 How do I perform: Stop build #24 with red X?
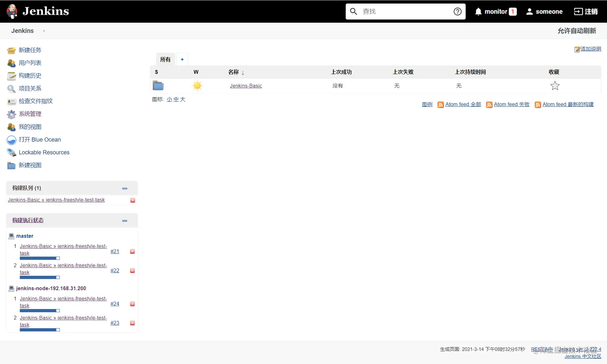[x=132, y=304]
